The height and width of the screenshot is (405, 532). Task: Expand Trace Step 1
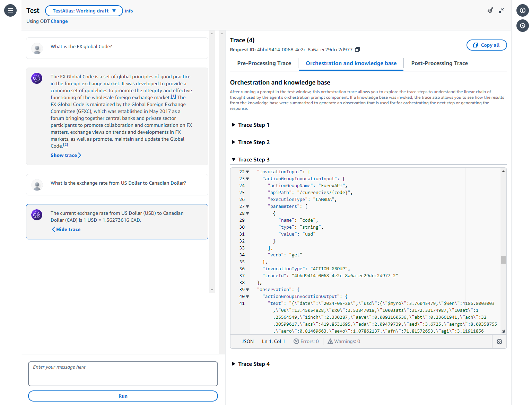pos(251,125)
